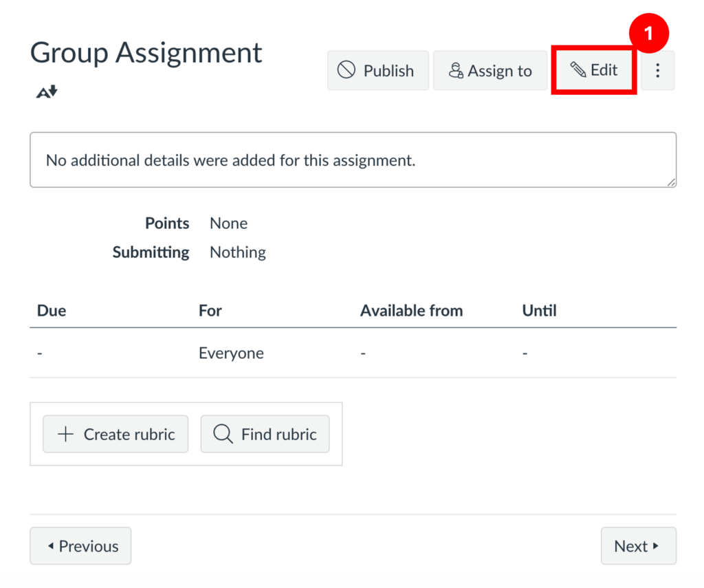The width and height of the screenshot is (704, 588).
Task: Click the Group Assignment title
Action: pos(146,53)
